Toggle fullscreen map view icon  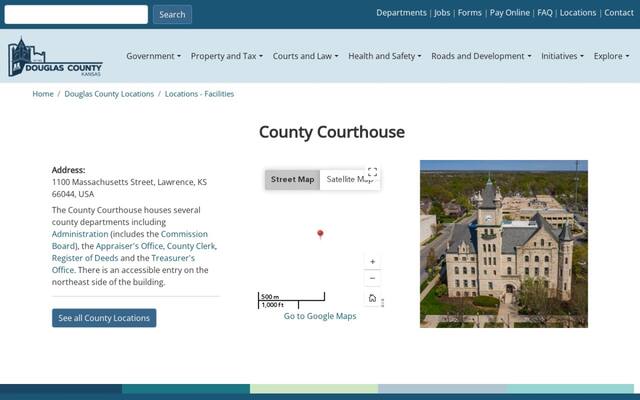372,172
